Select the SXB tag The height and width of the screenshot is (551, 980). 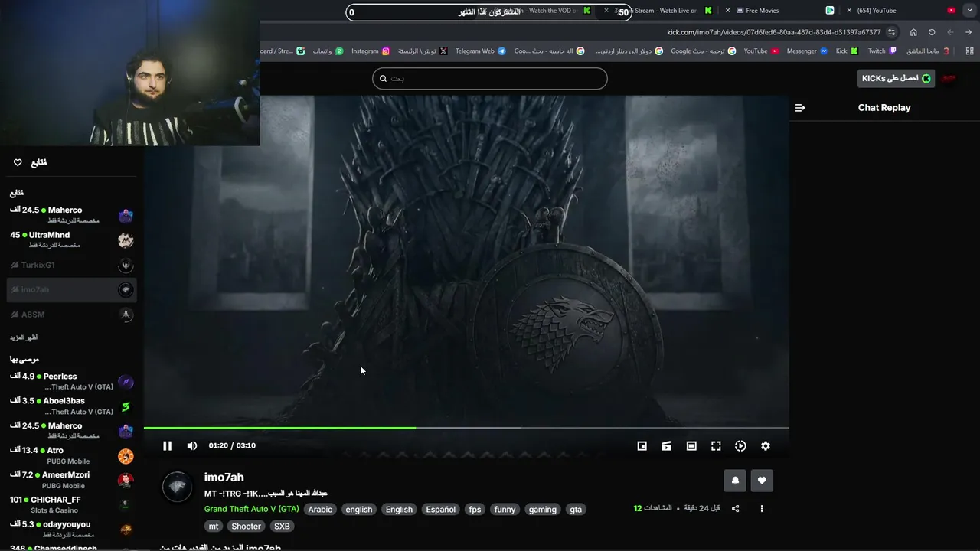(282, 527)
